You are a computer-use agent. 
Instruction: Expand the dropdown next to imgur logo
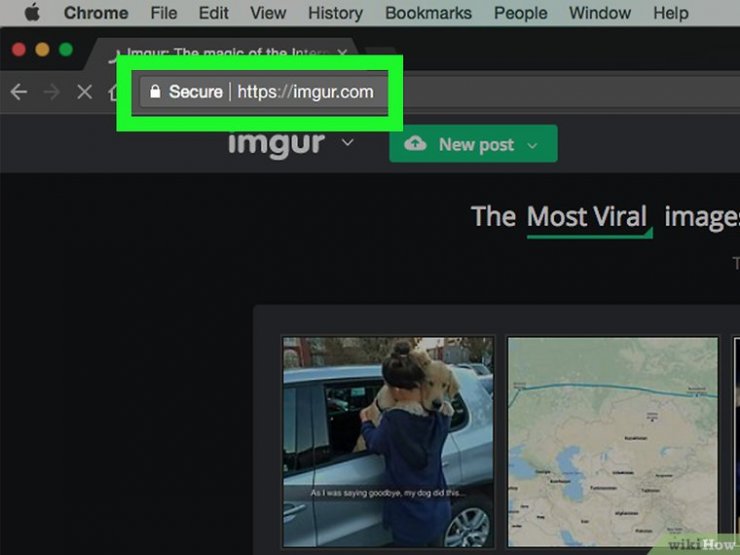pos(347,142)
